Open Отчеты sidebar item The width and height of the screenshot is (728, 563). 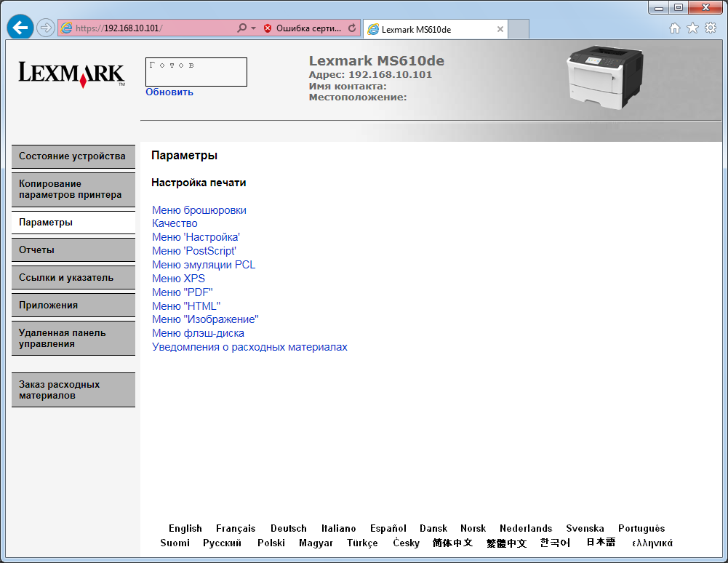[x=73, y=250]
